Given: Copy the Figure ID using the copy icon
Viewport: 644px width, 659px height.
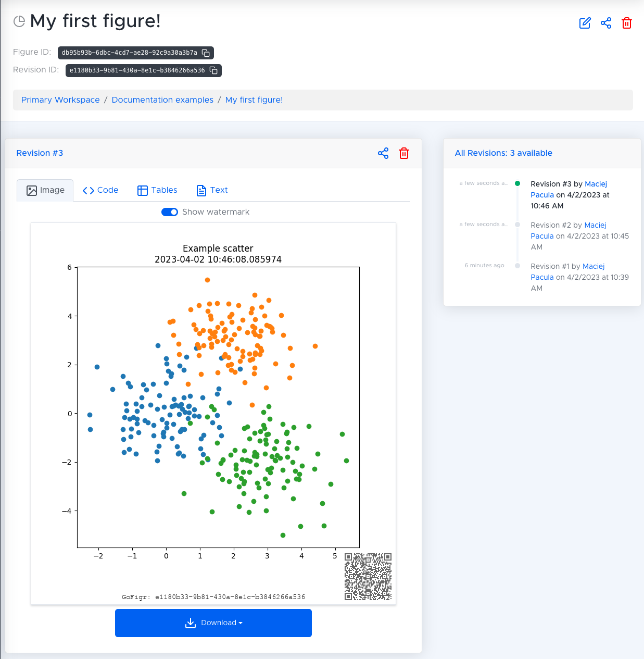Looking at the screenshot, I should [x=206, y=53].
